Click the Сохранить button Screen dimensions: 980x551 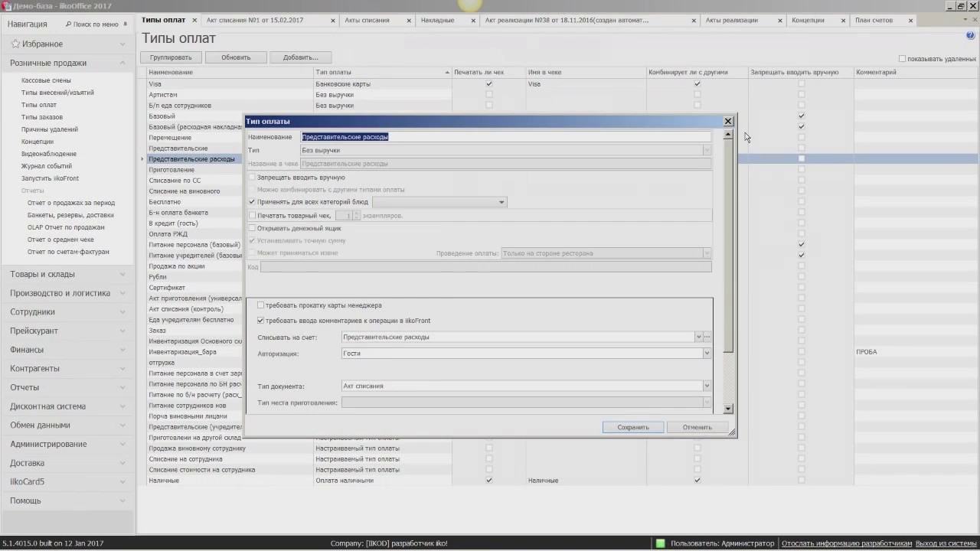coord(632,427)
